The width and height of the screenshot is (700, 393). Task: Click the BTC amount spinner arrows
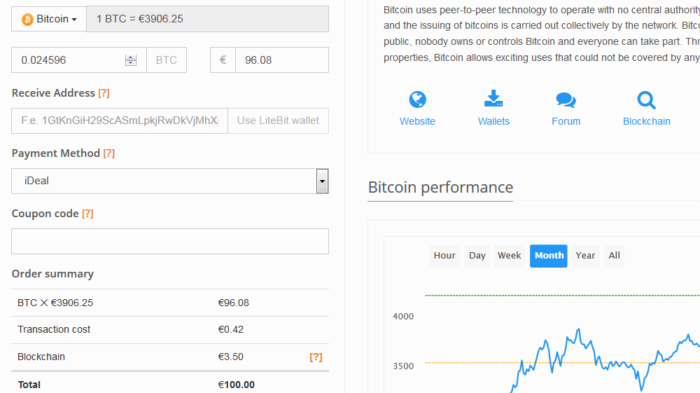131,60
